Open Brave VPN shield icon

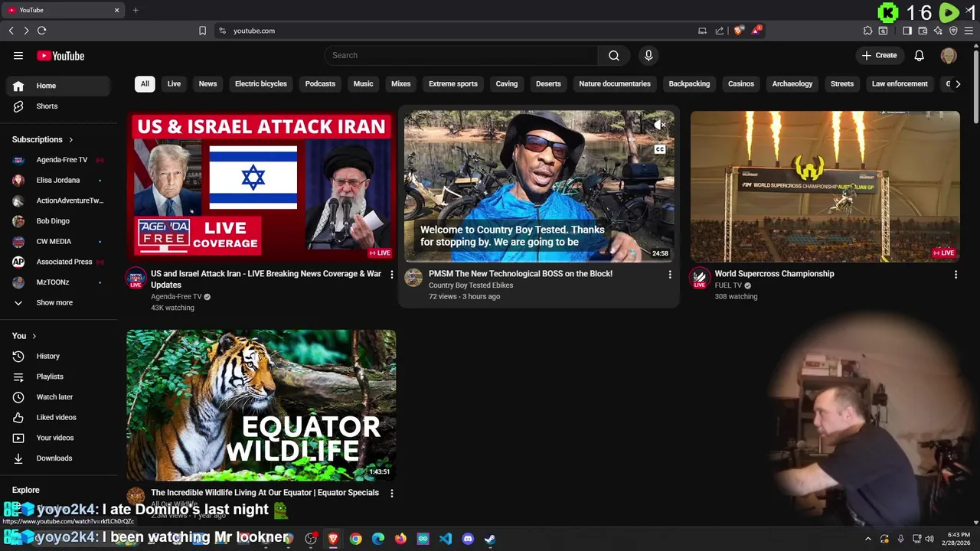point(953,31)
